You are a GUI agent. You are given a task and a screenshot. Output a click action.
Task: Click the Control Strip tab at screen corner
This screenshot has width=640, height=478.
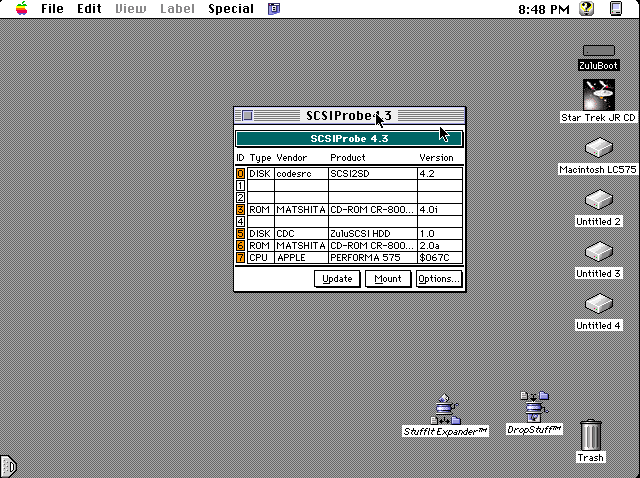point(8,466)
